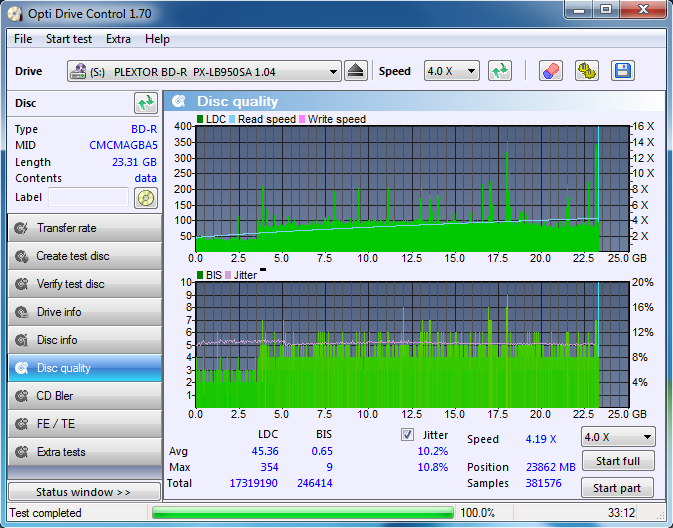Click the green BIS legend swatch

pos(200,275)
